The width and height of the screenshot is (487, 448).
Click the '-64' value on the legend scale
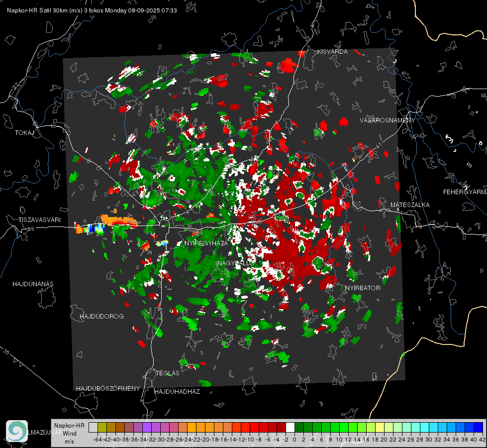click(97, 440)
